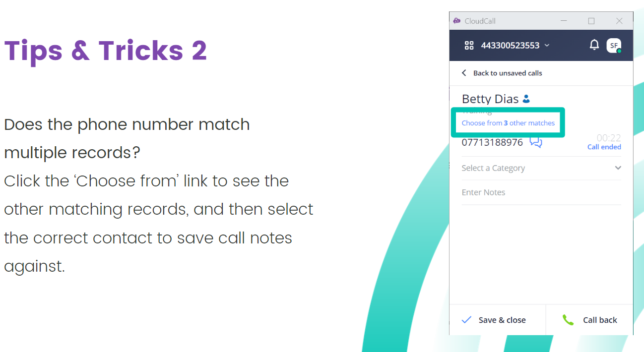This screenshot has width=644, height=352.
Task: Click the Call back button
Action: pyautogui.click(x=589, y=320)
